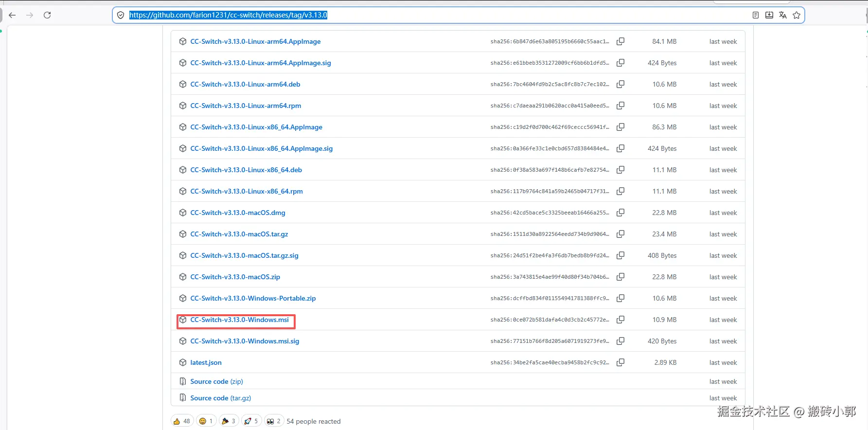Download Source code (tar.gz)

tap(221, 398)
